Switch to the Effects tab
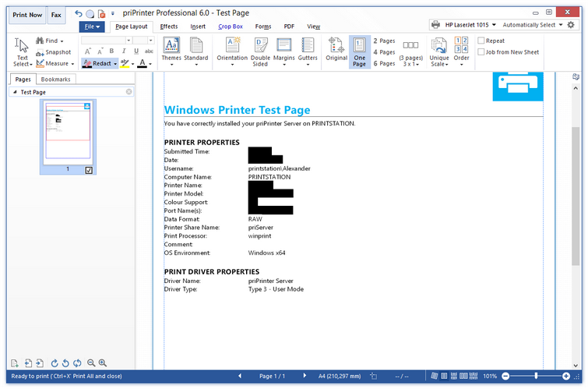 [169, 27]
